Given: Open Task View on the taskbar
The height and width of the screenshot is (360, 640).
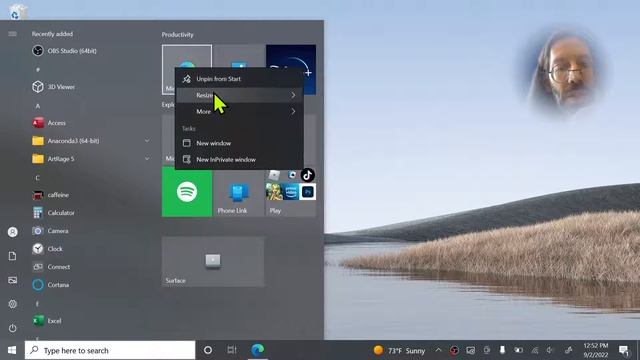Looking at the screenshot, I should pyautogui.click(x=232, y=350).
